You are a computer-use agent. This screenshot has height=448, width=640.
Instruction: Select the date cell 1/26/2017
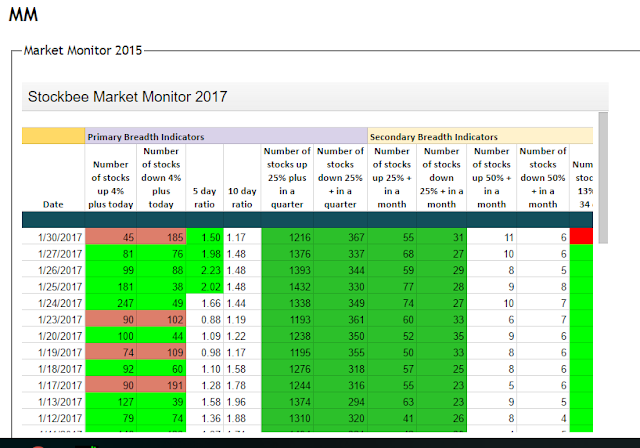(x=53, y=270)
